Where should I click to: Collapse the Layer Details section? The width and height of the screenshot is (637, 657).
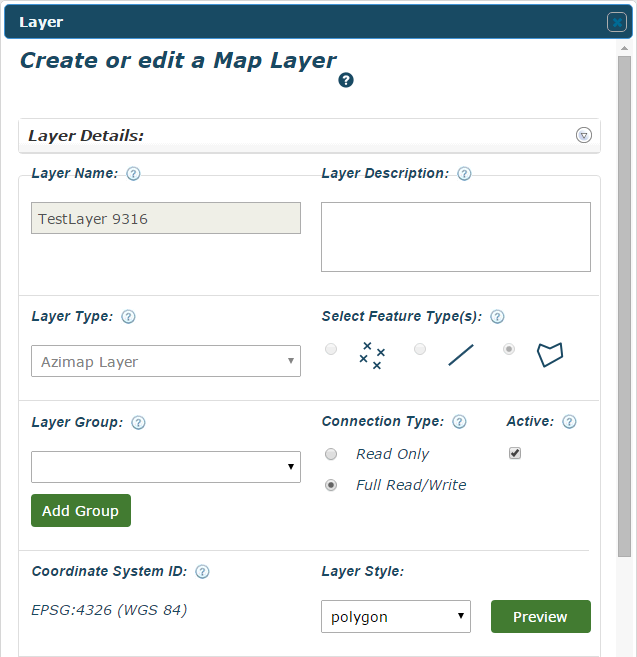(x=584, y=136)
